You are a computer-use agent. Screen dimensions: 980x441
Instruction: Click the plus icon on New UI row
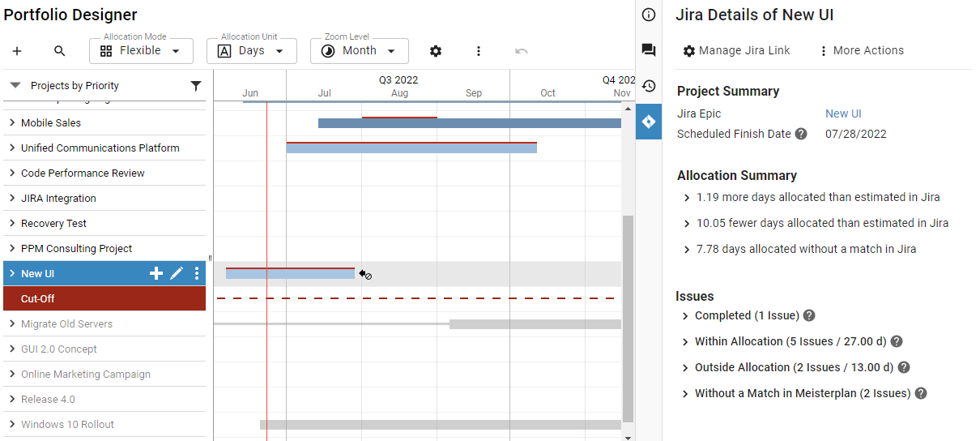(x=156, y=274)
